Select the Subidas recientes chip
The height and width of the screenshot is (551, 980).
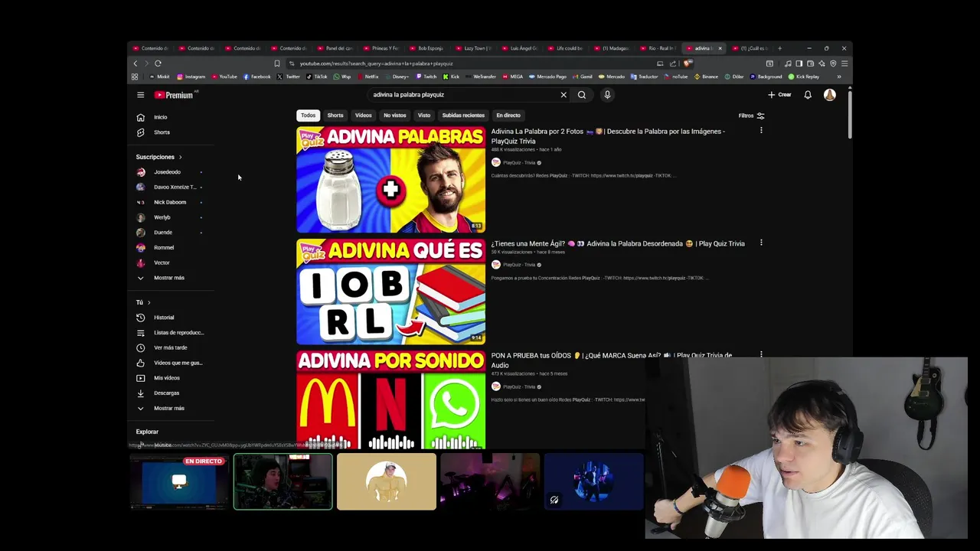pyautogui.click(x=463, y=116)
